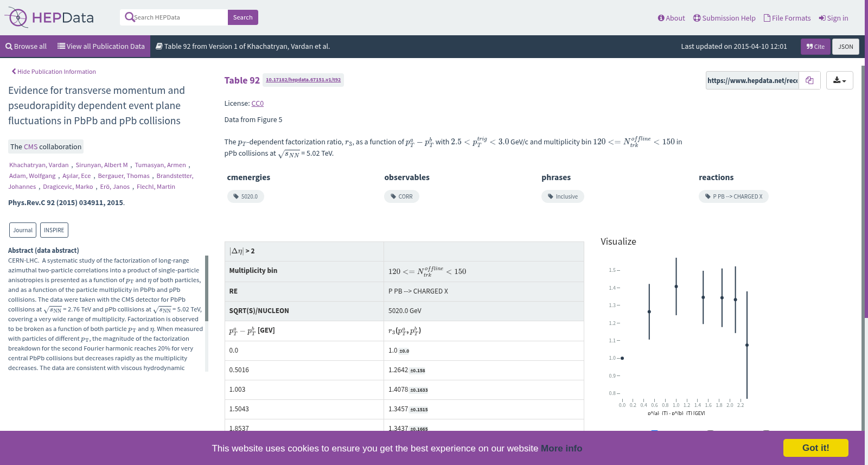Screen dimensions: 868x465
Task: Open the CC0 license link
Action: pyautogui.click(x=258, y=104)
